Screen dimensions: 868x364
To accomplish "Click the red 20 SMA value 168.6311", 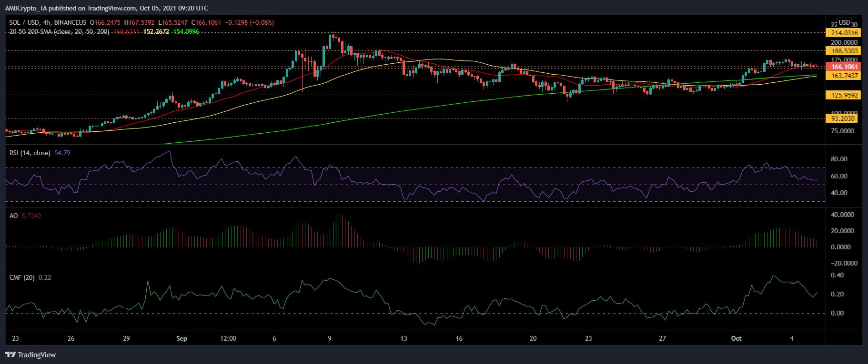I will click(126, 32).
